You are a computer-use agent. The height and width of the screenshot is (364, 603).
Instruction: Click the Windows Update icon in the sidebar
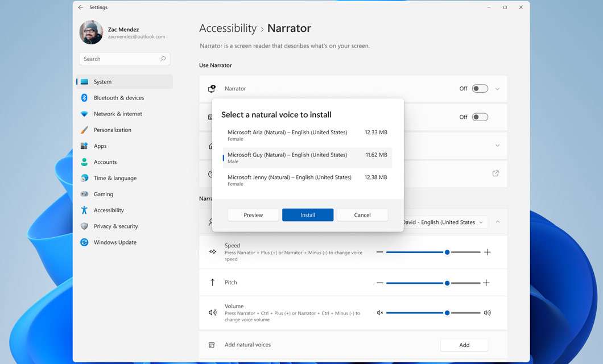pos(84,242)
